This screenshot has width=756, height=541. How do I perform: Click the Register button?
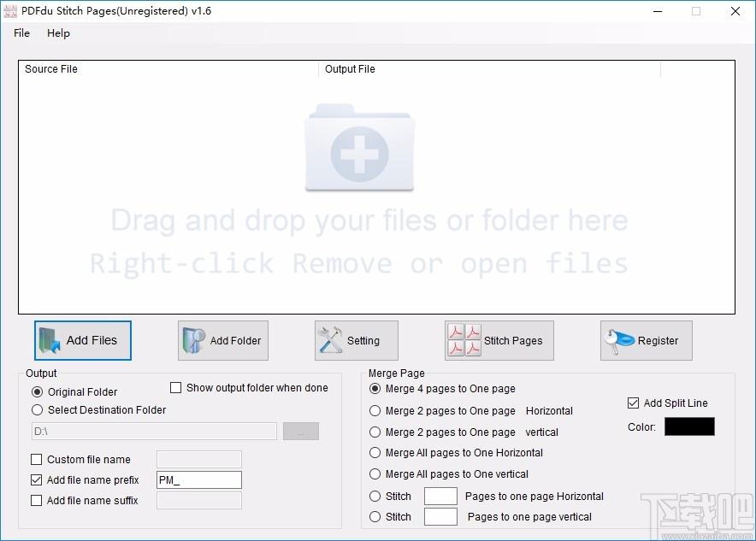(x=646, y=341)
